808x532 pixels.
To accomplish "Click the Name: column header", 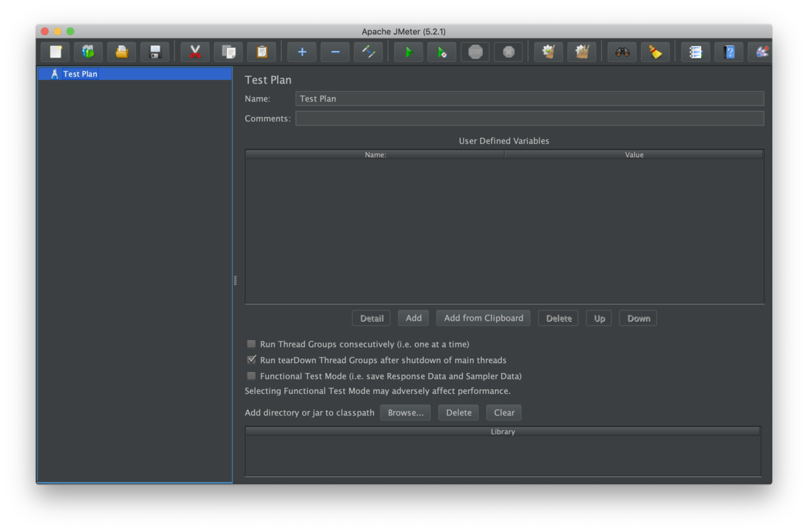I will 375,155.
